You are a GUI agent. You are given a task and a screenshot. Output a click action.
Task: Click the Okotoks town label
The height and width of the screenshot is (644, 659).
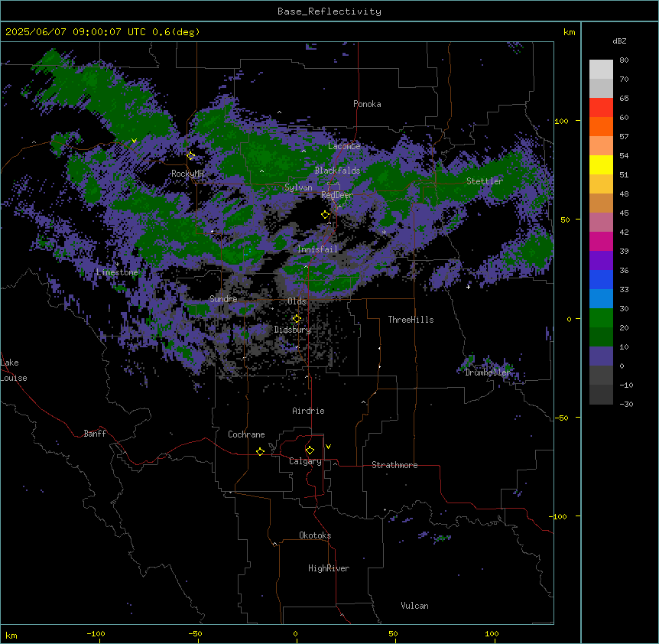tap(315, 535)
